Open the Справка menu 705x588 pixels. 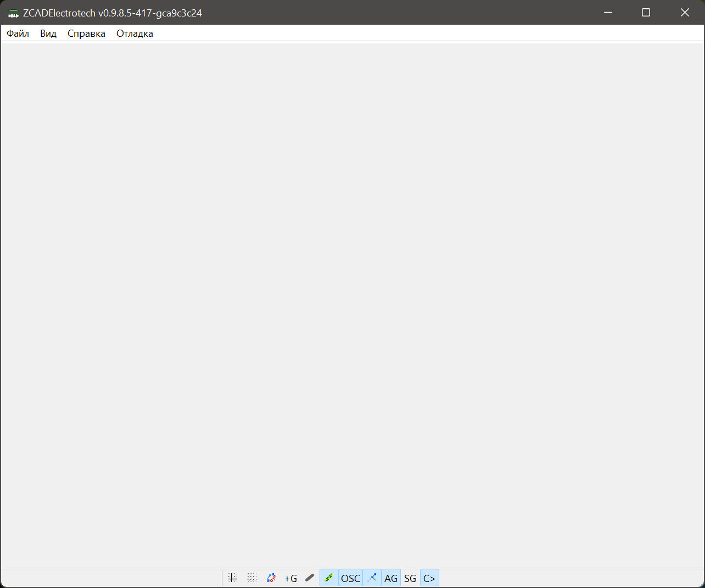[86, 33]
